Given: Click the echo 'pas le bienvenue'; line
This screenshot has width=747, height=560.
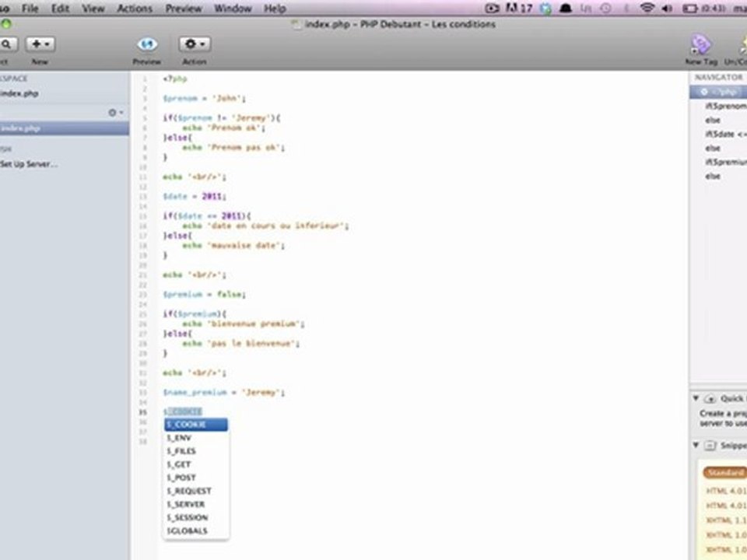Looking at the screenshot, I should pyautogui.click(x=241, y=343).
